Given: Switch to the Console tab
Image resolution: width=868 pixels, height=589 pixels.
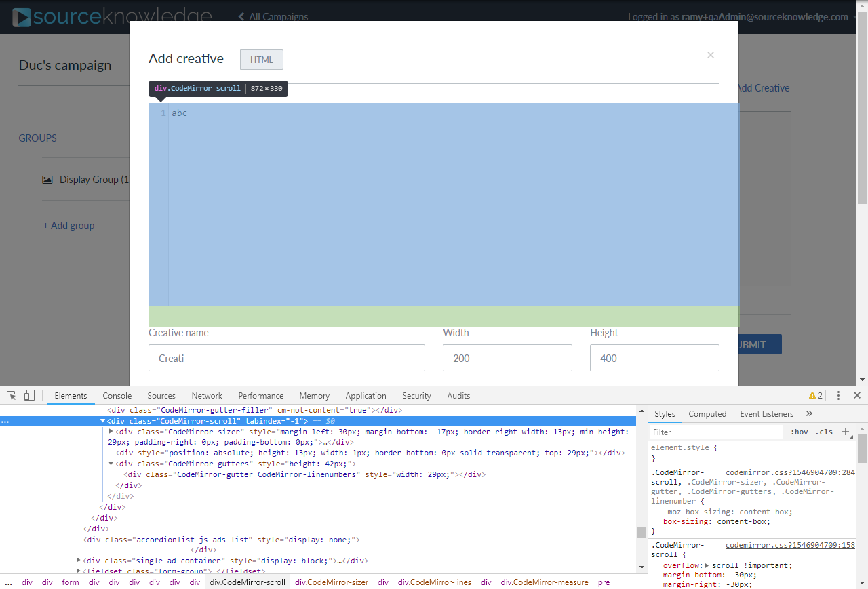Looking at the screenshot, I should coord(117,395).
